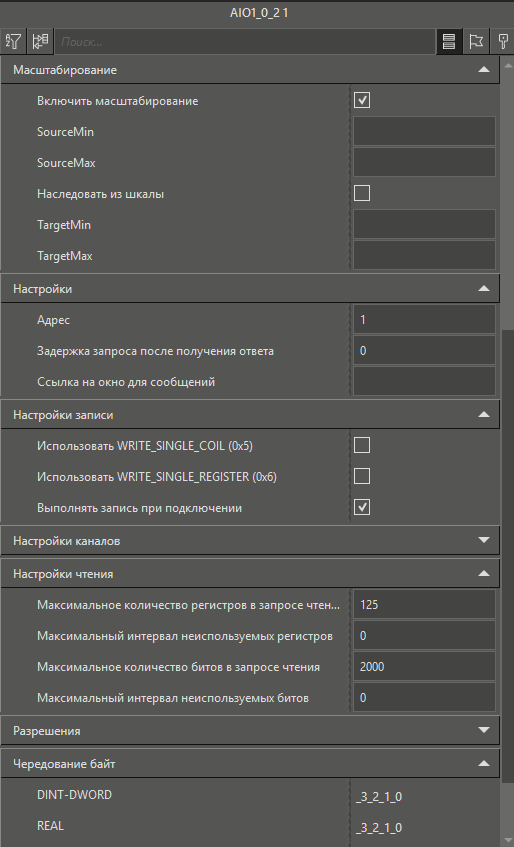Edit the max registers value 125
This screenshot has width=514, height=847.
pyautogui.click(x=424, y=604)
